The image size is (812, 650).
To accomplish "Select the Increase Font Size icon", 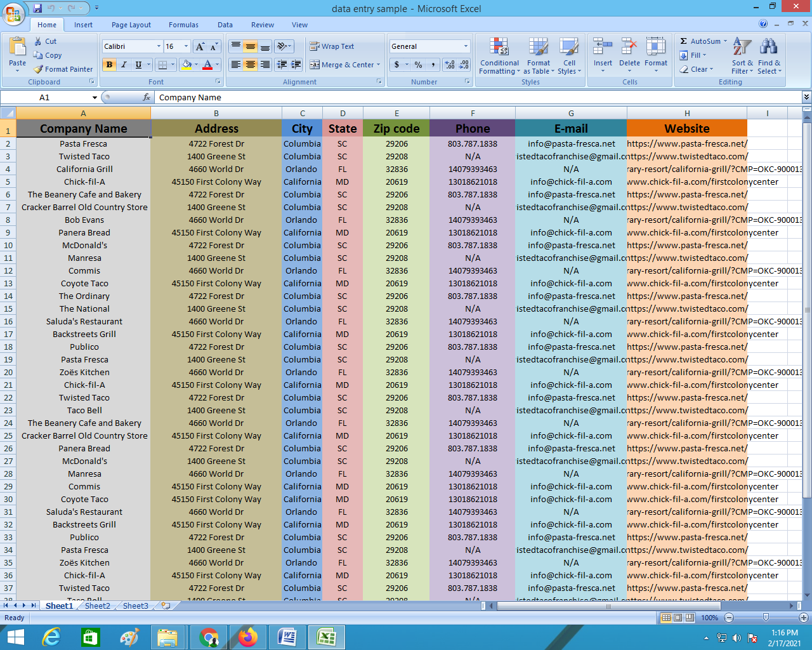I will tap(200, 46).
